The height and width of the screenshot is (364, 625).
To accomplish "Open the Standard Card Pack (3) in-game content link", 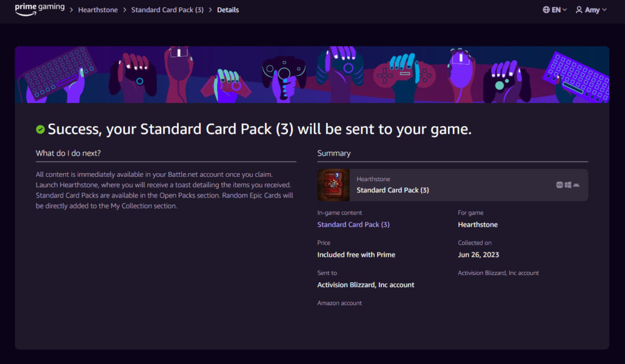I will point(353,224).
